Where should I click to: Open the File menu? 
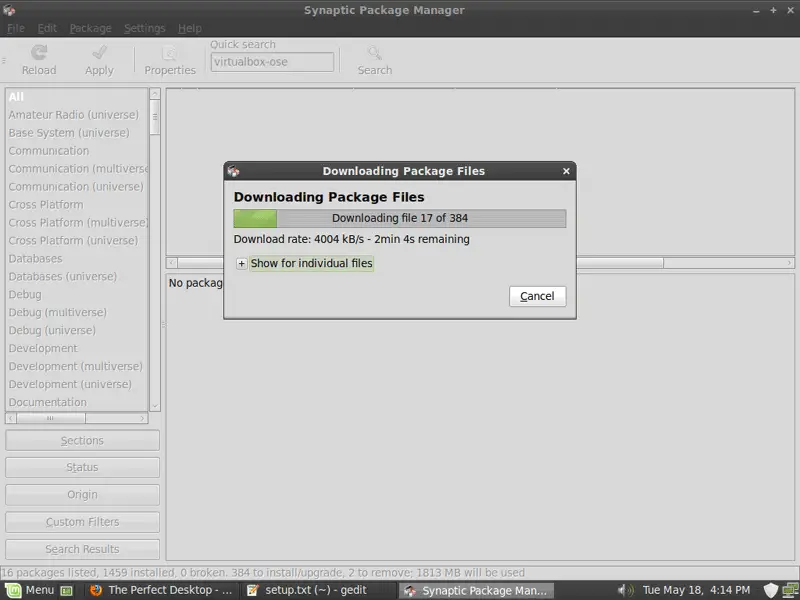pos(16,29)
